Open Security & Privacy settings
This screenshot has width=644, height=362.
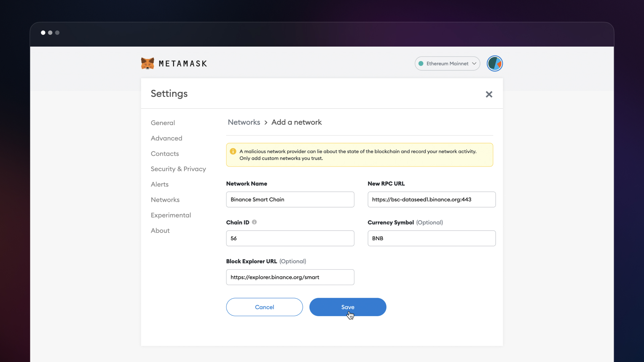(x=178, y=169)
